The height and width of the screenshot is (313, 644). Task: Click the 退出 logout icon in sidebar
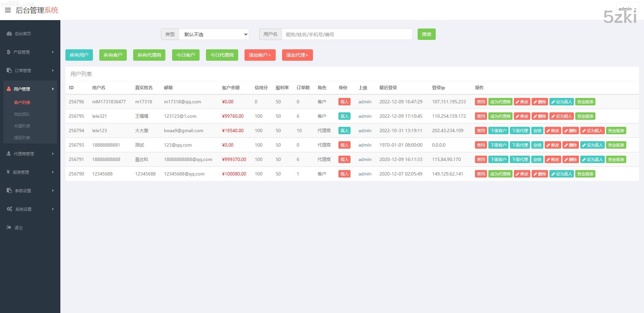9,227
